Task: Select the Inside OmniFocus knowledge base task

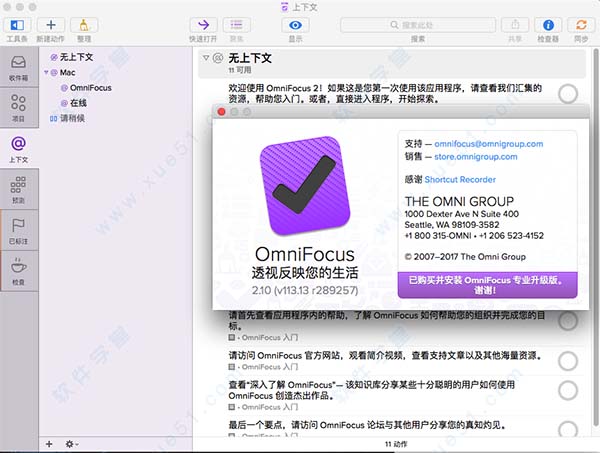Action: [x=372, y=390]
